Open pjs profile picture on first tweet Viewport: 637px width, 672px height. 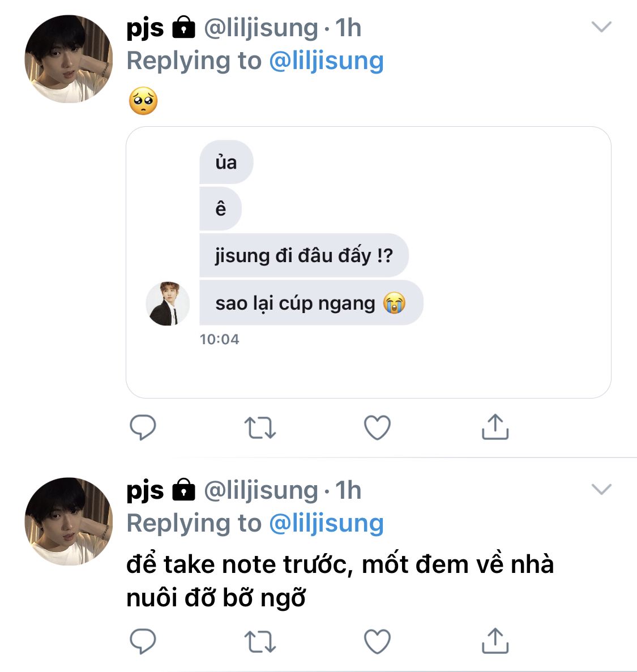(x=69, y=59)
